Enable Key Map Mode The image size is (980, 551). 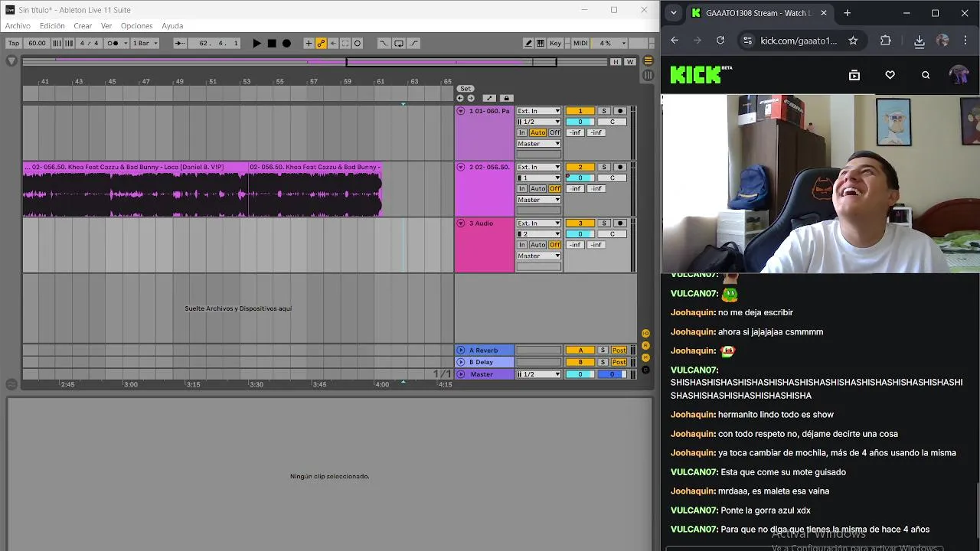tap(555, 44)
